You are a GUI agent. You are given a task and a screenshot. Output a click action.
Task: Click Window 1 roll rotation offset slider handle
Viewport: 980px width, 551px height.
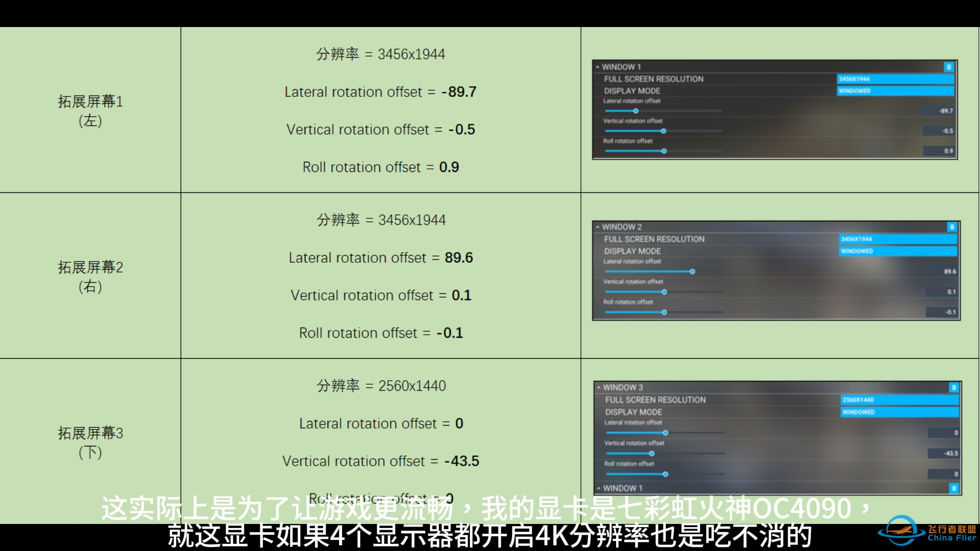(664, 151)
